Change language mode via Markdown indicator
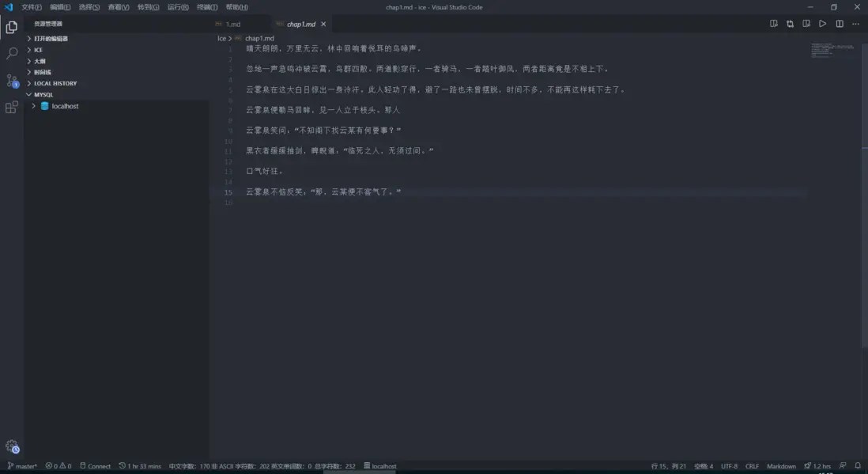868x474 pixels. 781,466
